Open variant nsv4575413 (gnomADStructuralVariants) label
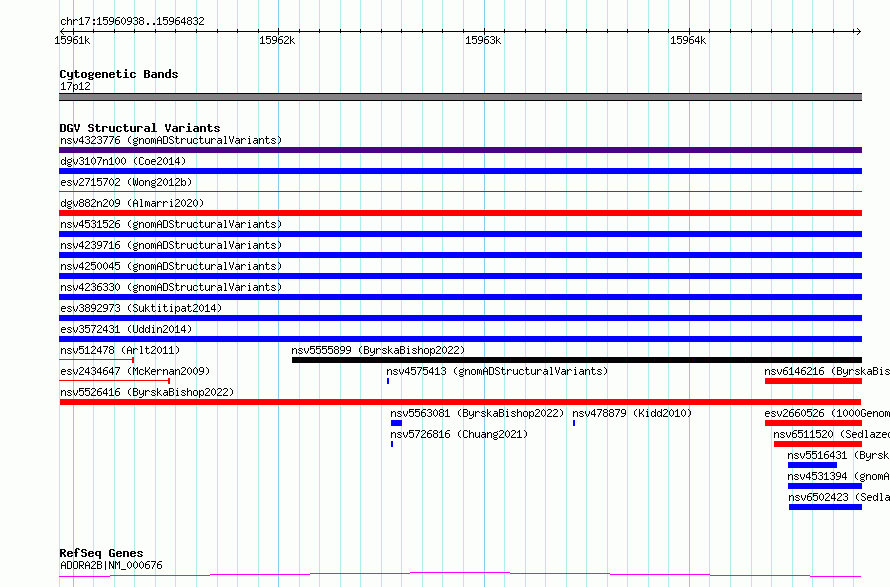 [497, 371]
